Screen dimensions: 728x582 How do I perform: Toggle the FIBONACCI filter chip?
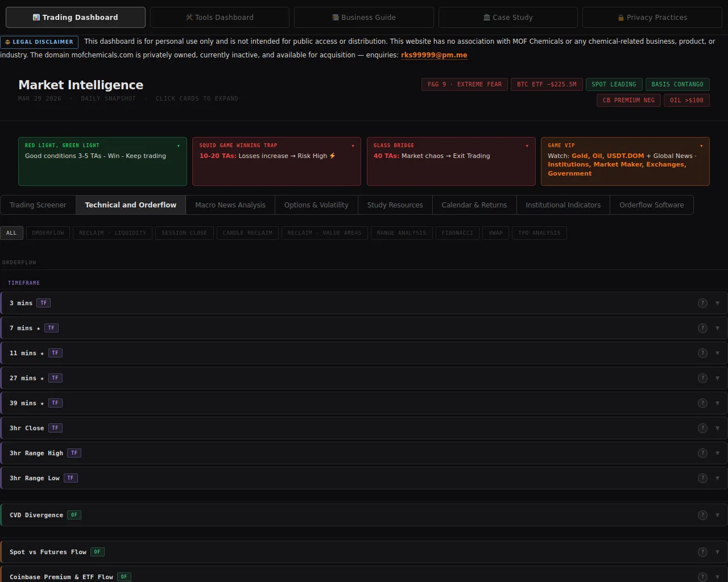click(x=457, y=233)
